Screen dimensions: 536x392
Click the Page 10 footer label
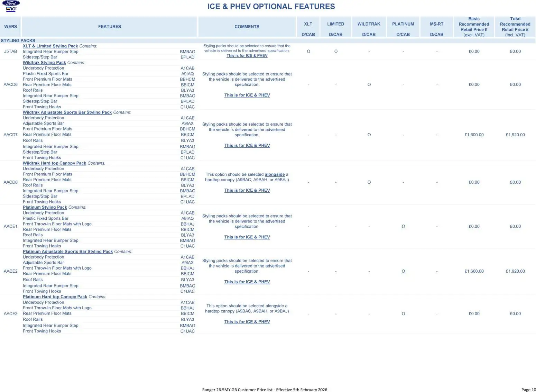(528, 390)
